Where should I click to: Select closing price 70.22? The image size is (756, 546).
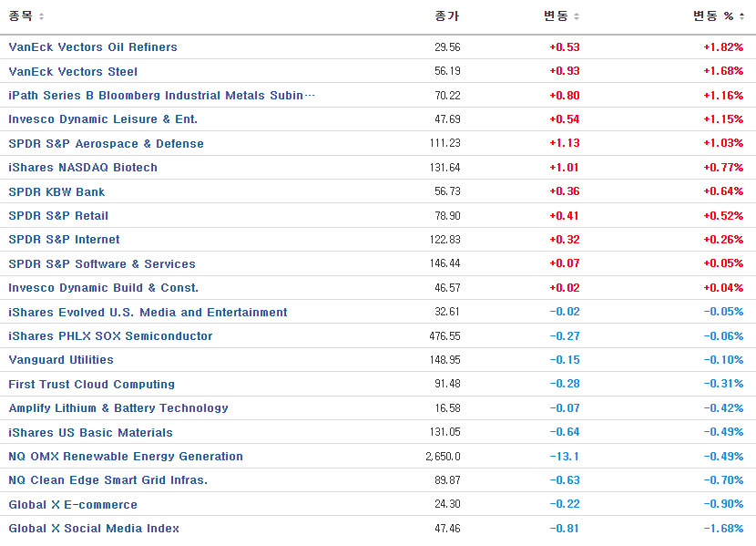[x=447, y=95]
